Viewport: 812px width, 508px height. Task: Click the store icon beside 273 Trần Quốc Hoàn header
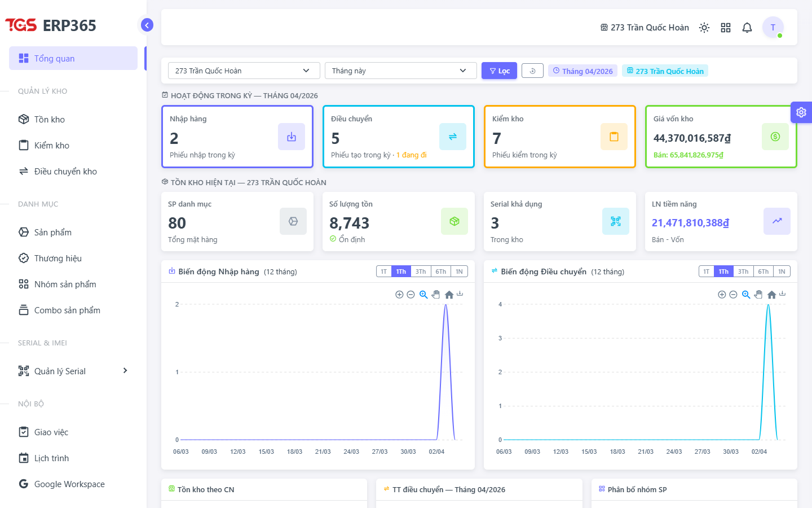(604, 28)
